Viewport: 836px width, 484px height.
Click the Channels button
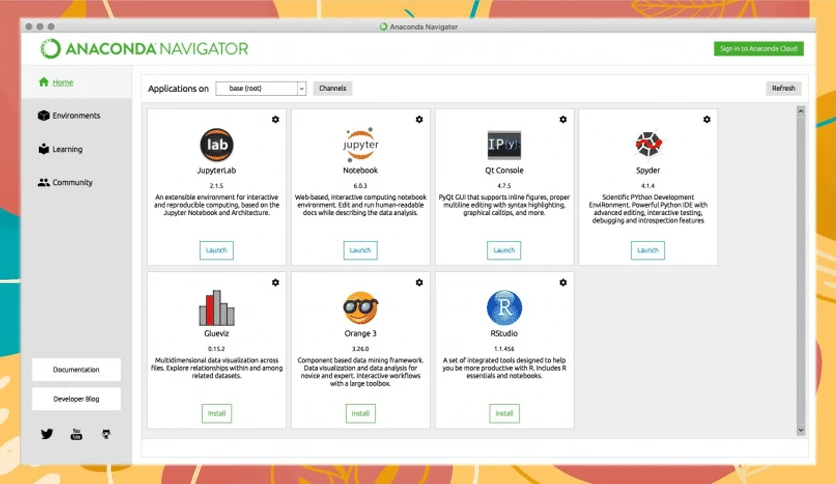(x=333, y=88)
